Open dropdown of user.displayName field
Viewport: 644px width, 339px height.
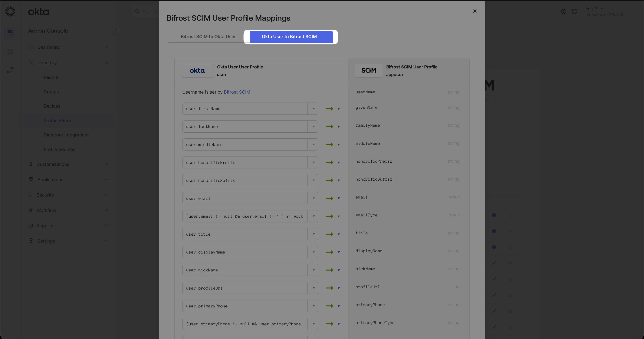coord(313,252)
